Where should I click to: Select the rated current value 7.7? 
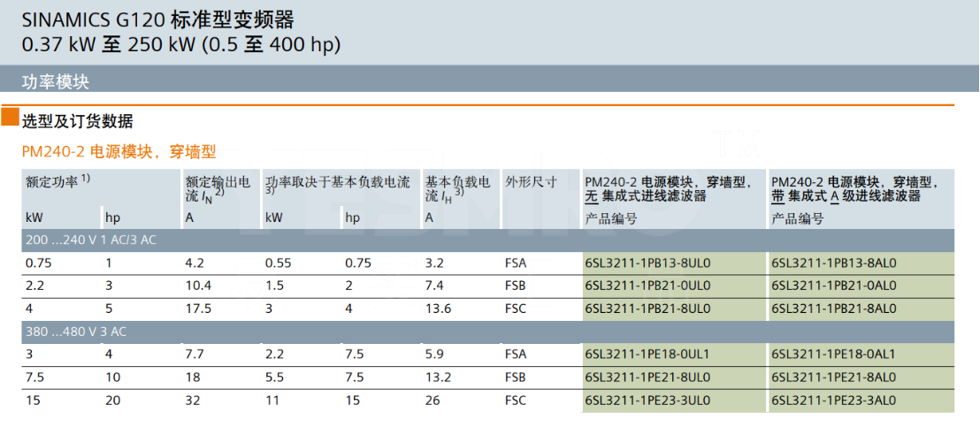click(x=194, y=355)
